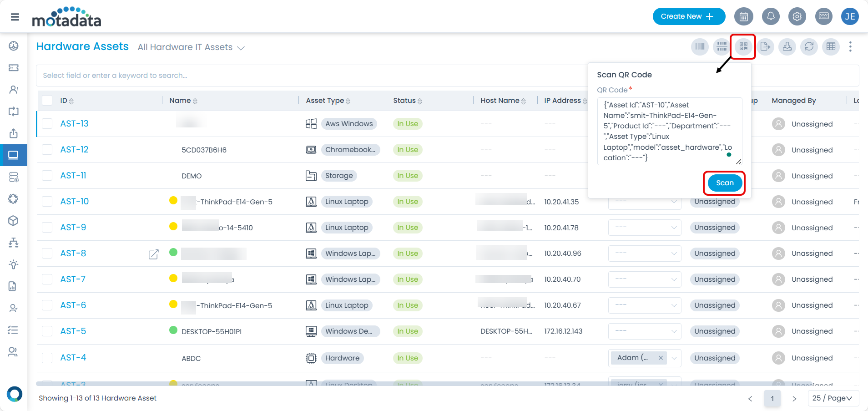868x411 pixels.
Task: Click the barcode scan icon in toolbar
Action: (700, 46)
